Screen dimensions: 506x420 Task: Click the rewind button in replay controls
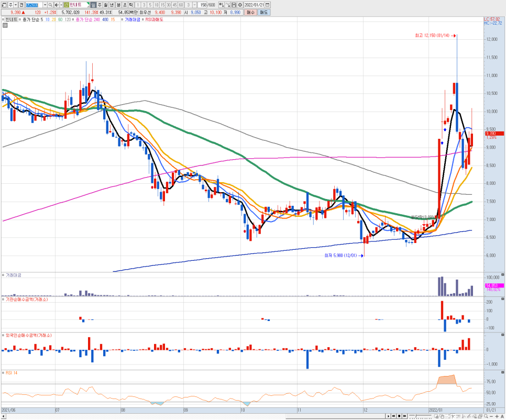coord(394,416)
